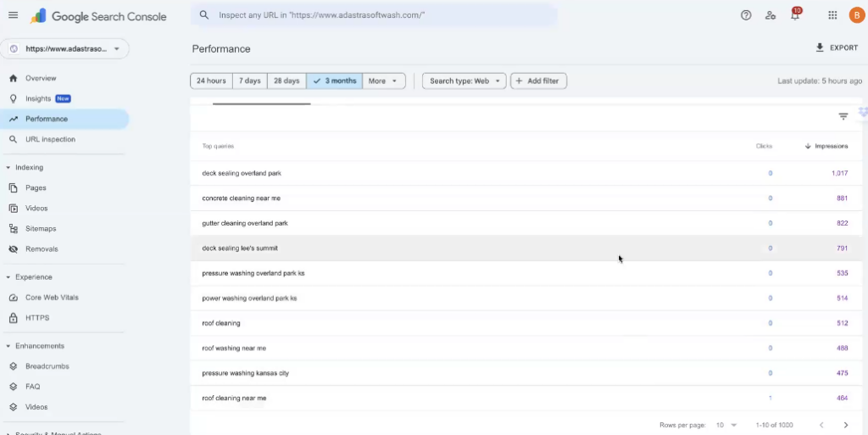Click the Add filter button
The width and height of the screenshot is (868, 435).
[x=538, y=81]
